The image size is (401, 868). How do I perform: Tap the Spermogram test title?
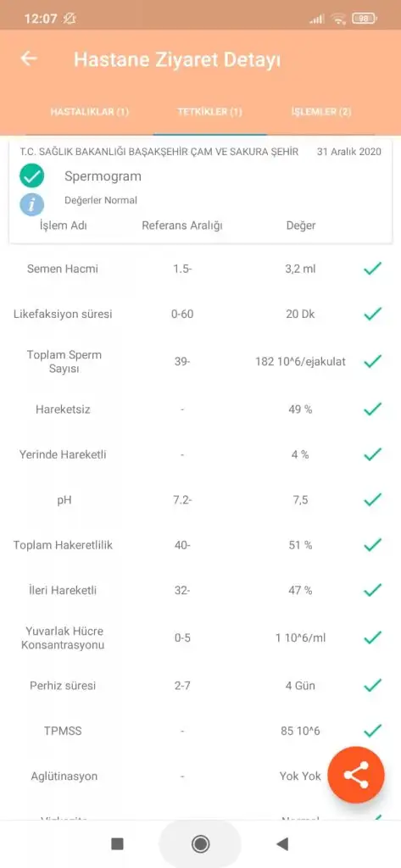(x=103, y=176)
